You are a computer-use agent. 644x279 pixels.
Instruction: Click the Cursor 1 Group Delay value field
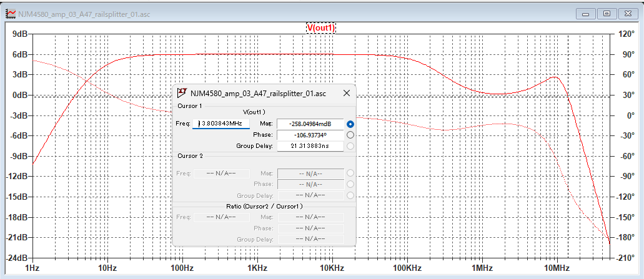click(x=310, y=146)
